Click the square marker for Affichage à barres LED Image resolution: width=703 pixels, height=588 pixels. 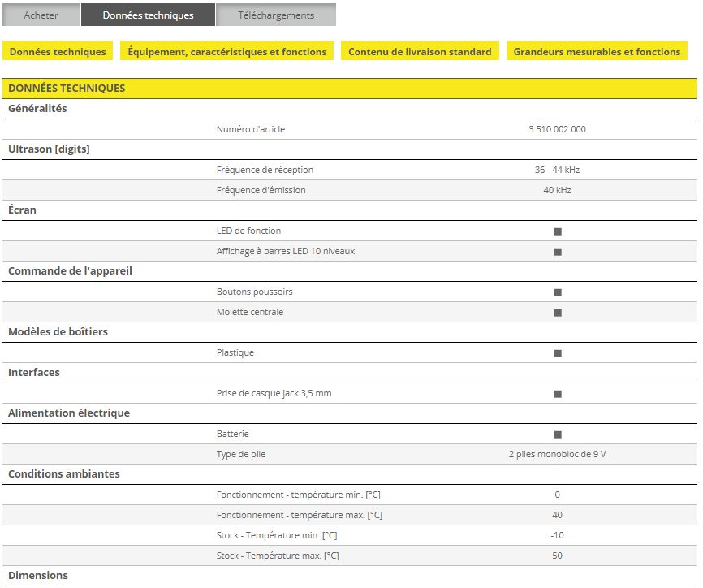tap(557, 252)
